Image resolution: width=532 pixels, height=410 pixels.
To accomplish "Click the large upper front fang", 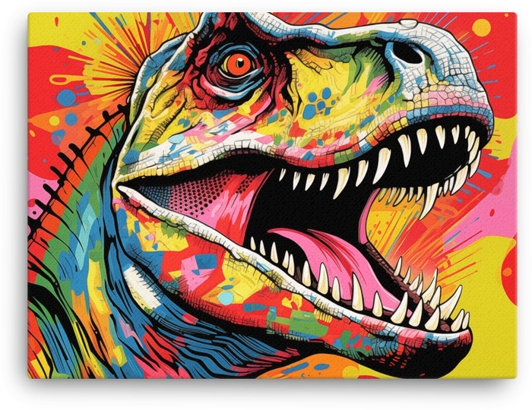I will click(x=384, y=163).
